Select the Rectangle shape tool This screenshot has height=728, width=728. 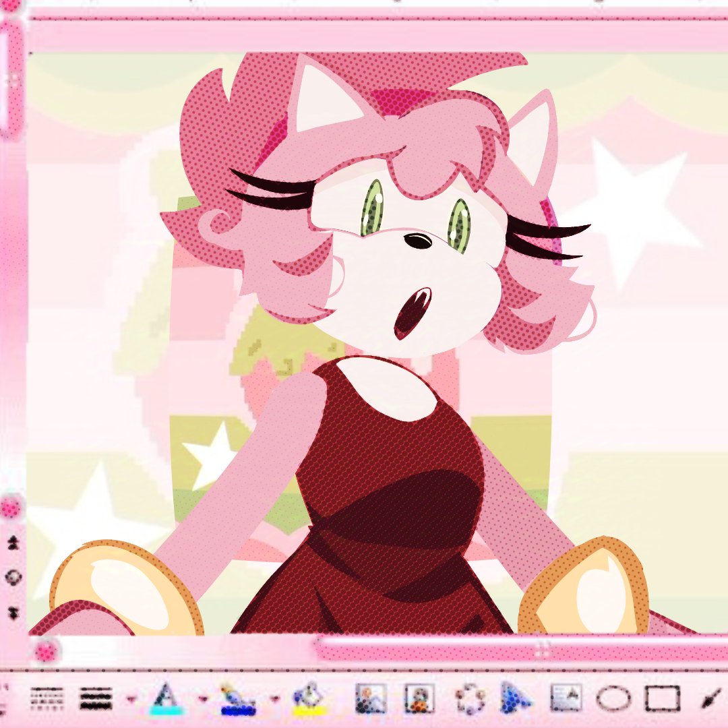(x=663, y=698)
